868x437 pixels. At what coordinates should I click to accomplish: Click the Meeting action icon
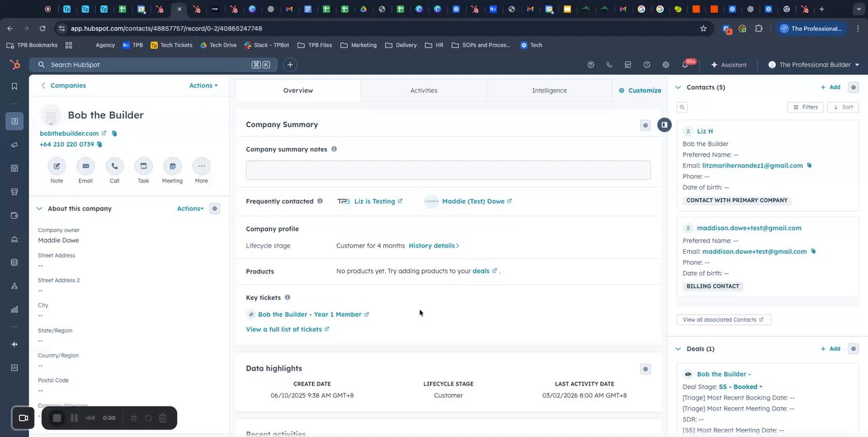click(x=172, y=166)
